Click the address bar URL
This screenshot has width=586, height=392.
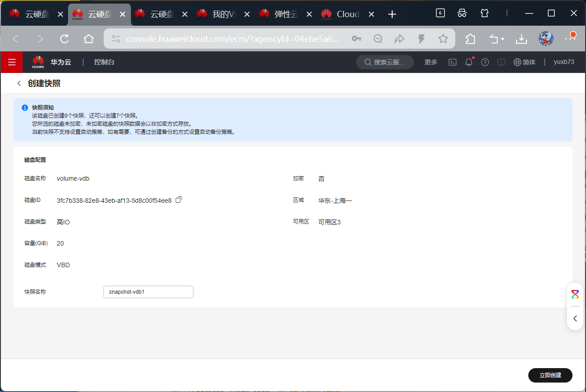tap(233, 39)
